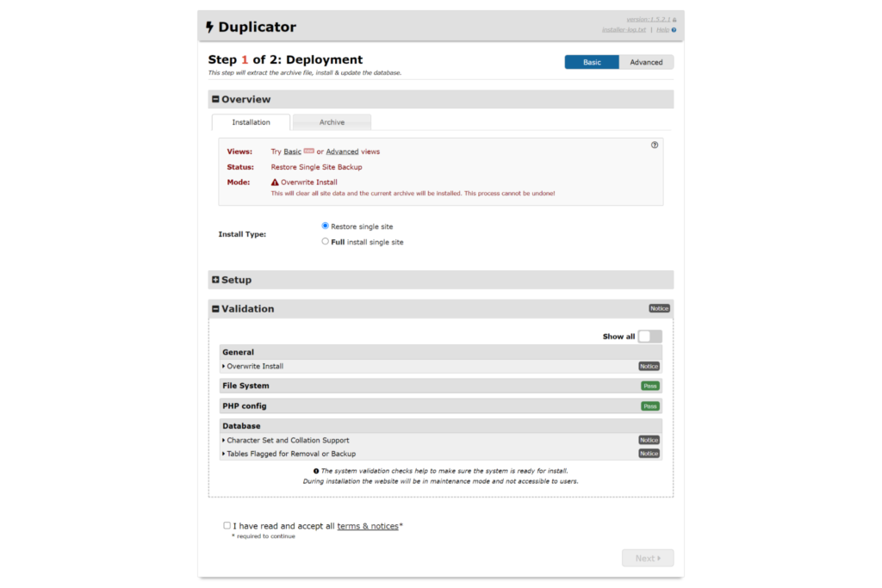The height and width of the screenshot is (588, 882).
Task: Expand the Setup section
Action: coord(215,280)
